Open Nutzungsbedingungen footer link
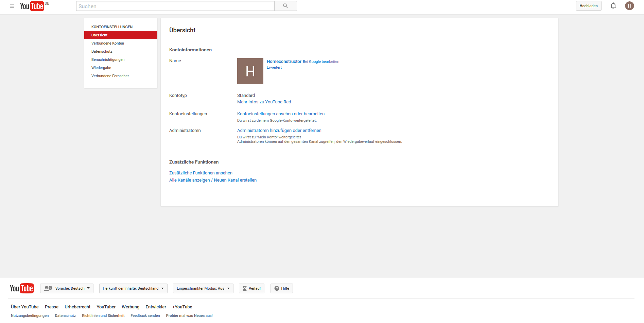Image resolution: width=644 pixels, height=323 pixels. tap(30, 316)
